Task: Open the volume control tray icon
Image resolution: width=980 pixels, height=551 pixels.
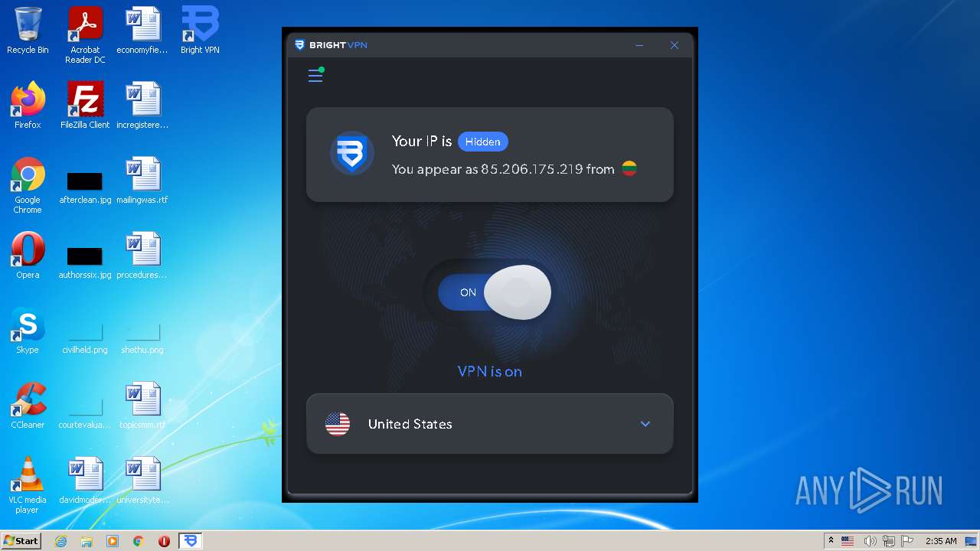Action: click(x=869, y=541)
